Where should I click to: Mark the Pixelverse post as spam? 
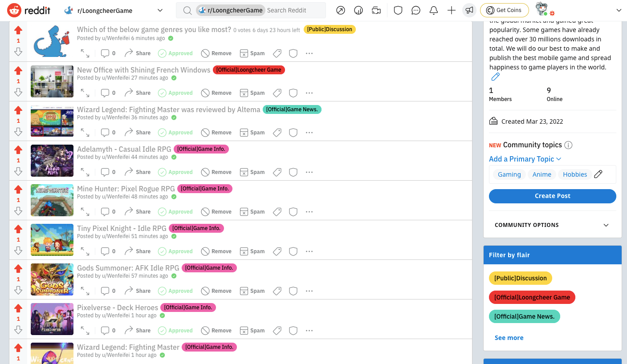[252, 331]
